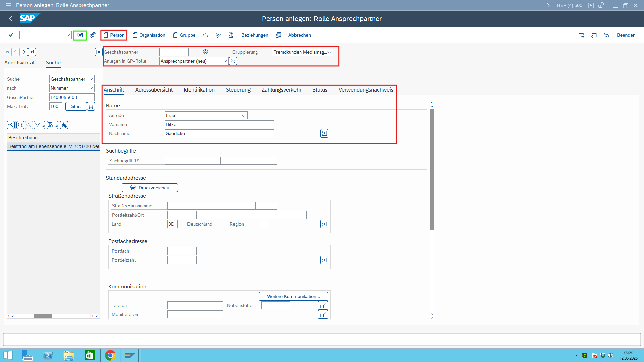
Task: Click the balance scale check icon
Action: pos(231,35)
